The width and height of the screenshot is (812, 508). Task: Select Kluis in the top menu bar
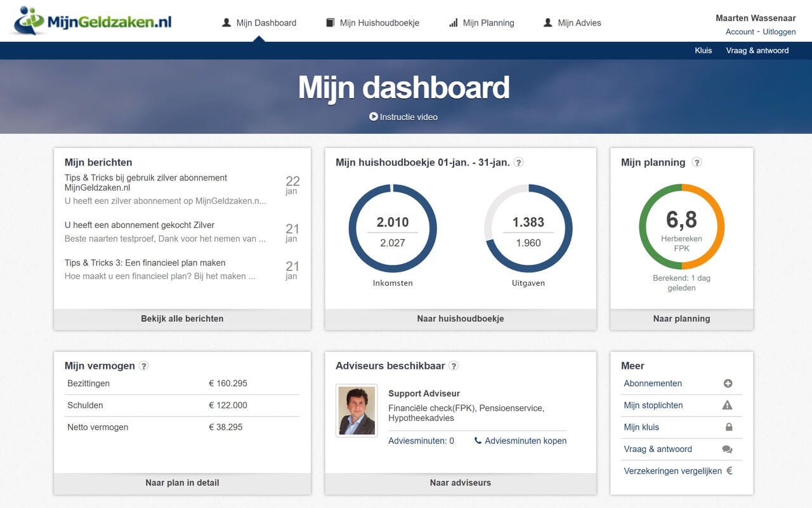pos(703,50)
